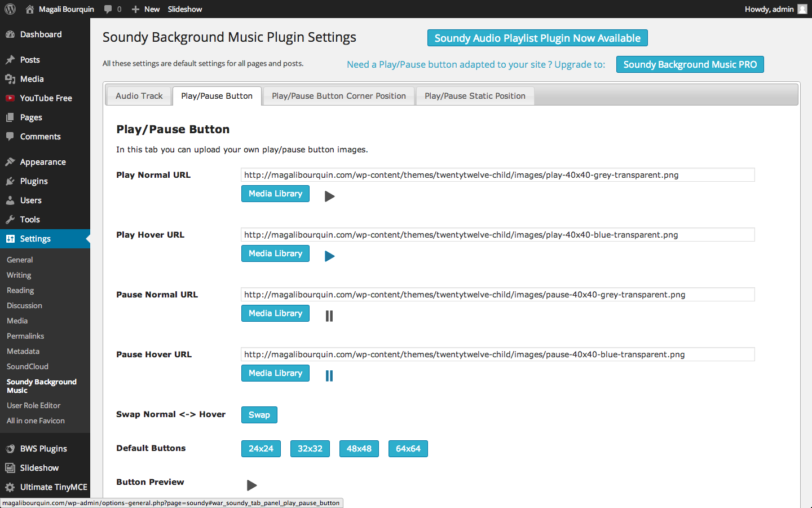812x508 pixels.
Task: Click the Pause Hover URL field
Action: pos(498,354)
